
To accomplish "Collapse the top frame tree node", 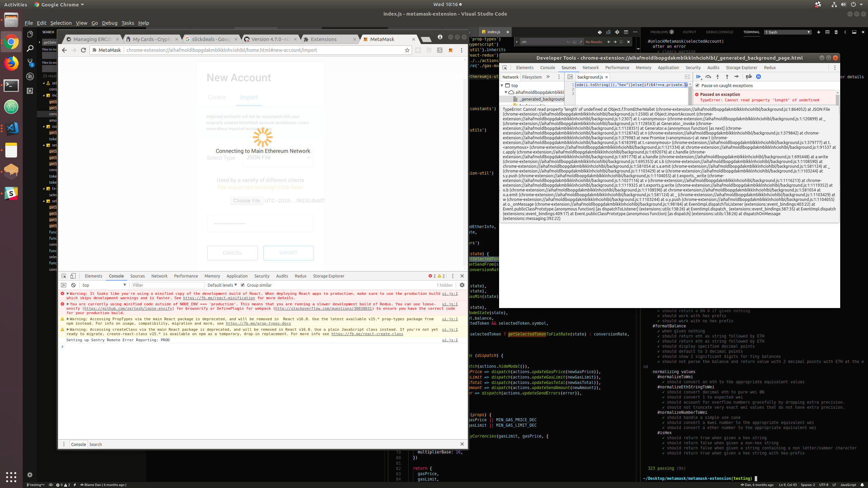I will click(x=502, y=85).
